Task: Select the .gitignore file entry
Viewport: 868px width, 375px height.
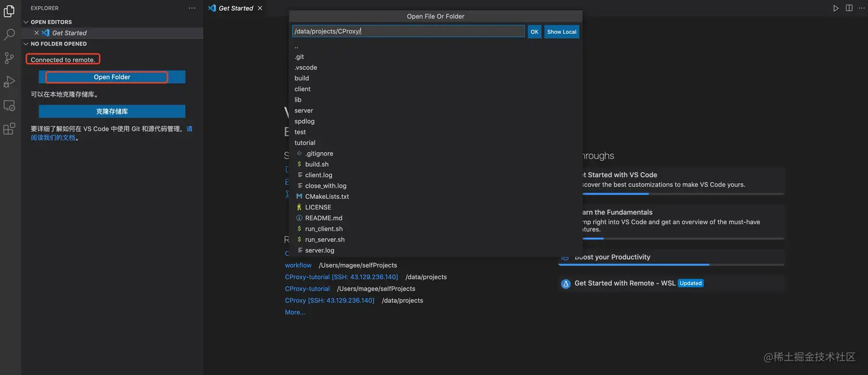Action: click(x=436, y=153)
